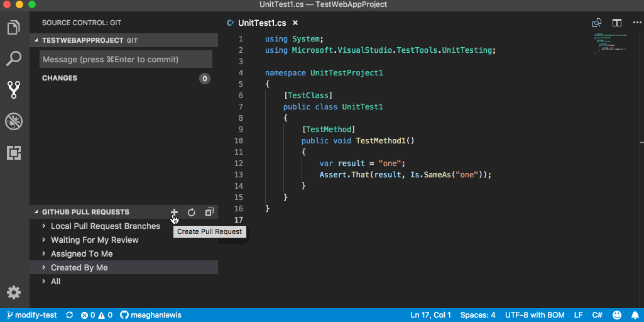Expand Waiting For My Review
Viewport: 644px width, 322px height.
[94, 240]
